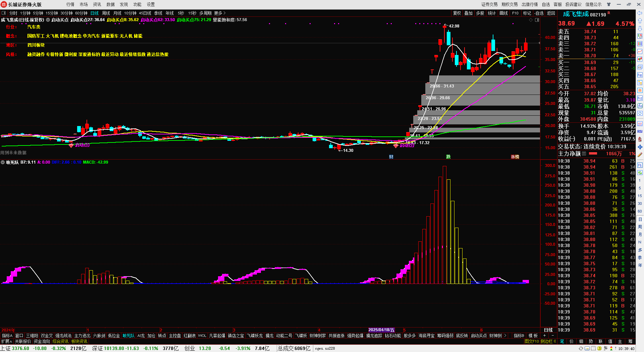Click the Fs sidebar icon
The image size is (644, 352).
(x=640, y=165)
